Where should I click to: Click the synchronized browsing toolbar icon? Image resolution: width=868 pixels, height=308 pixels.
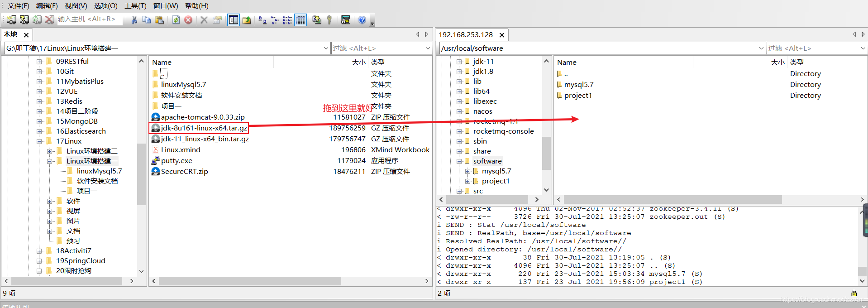[317, 20]
